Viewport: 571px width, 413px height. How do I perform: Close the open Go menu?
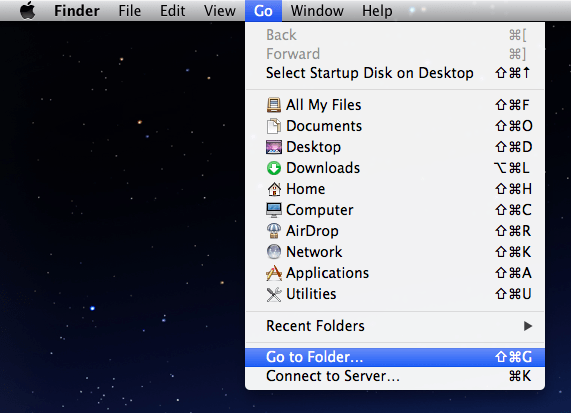tap(263, 11)
